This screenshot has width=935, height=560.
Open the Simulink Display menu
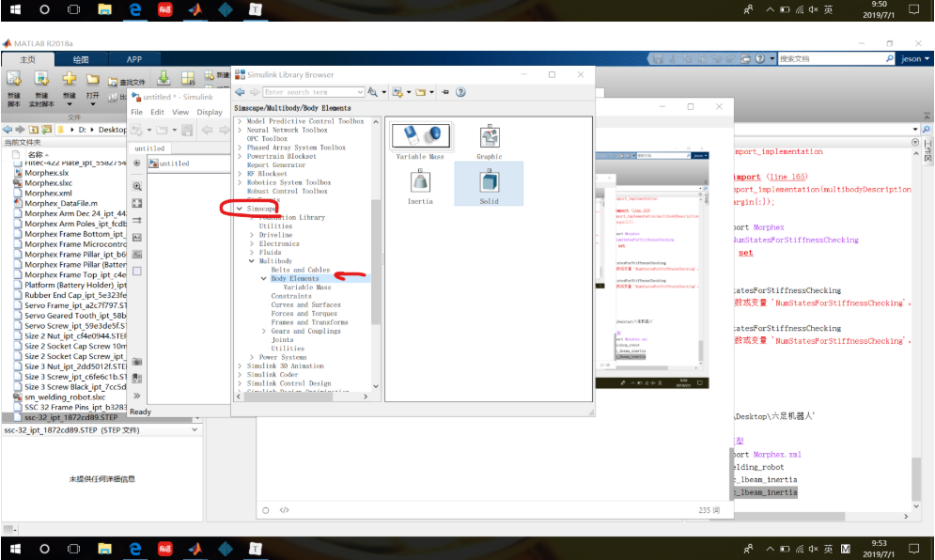tap(210, 112)
